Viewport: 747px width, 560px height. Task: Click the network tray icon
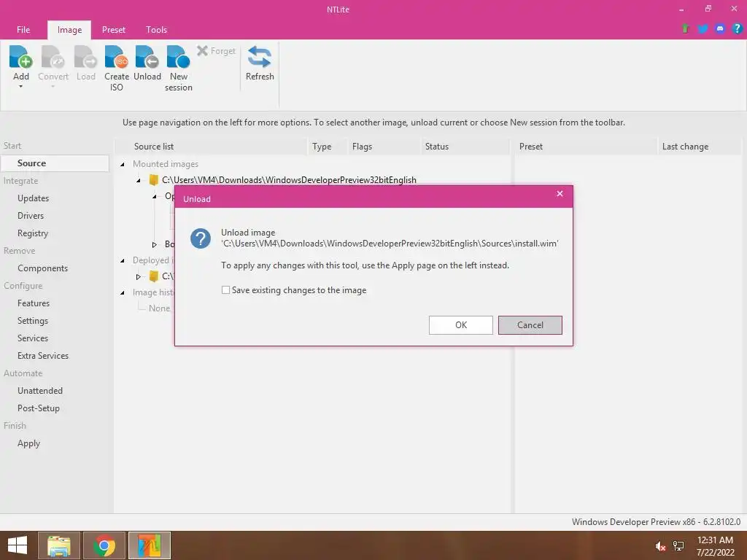pyautogui.click(x=678, y=546)
